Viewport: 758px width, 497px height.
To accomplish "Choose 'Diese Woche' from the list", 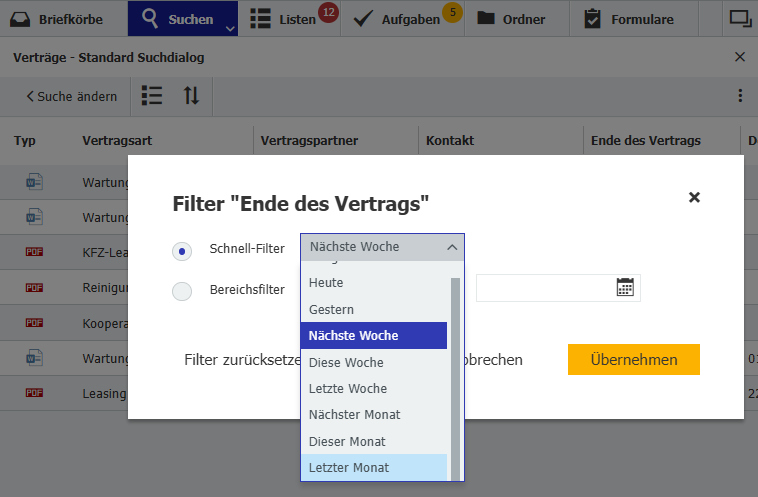I will 346,362.
